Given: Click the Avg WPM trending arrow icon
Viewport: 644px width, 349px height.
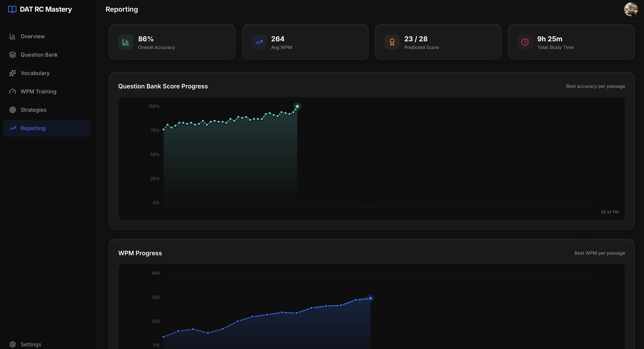Looking at the screenshot, I should (x=259, y=42).
